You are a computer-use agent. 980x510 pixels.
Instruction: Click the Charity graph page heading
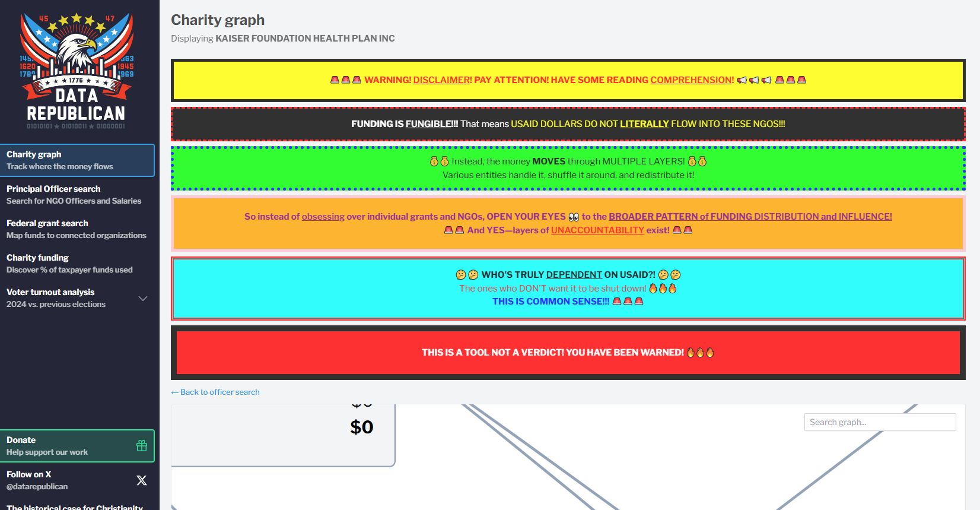point(218,20)
